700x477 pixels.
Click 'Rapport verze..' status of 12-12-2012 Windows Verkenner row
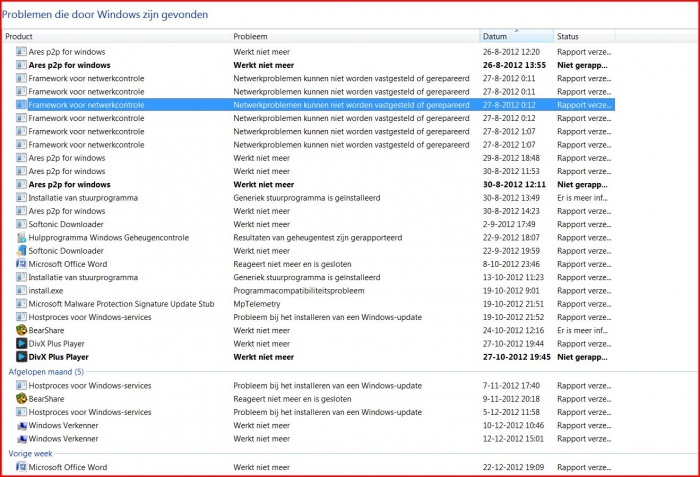point(584,439)
